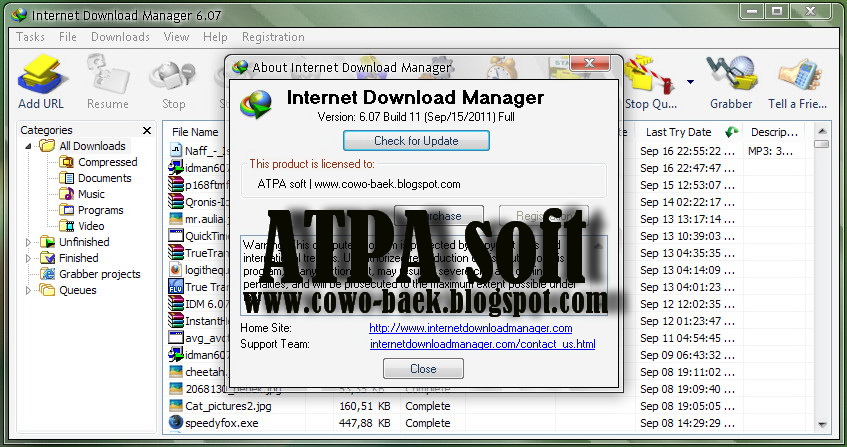Click the Check for Update button
This screenshot has height=447, width=847.
(x=416, y=141)
